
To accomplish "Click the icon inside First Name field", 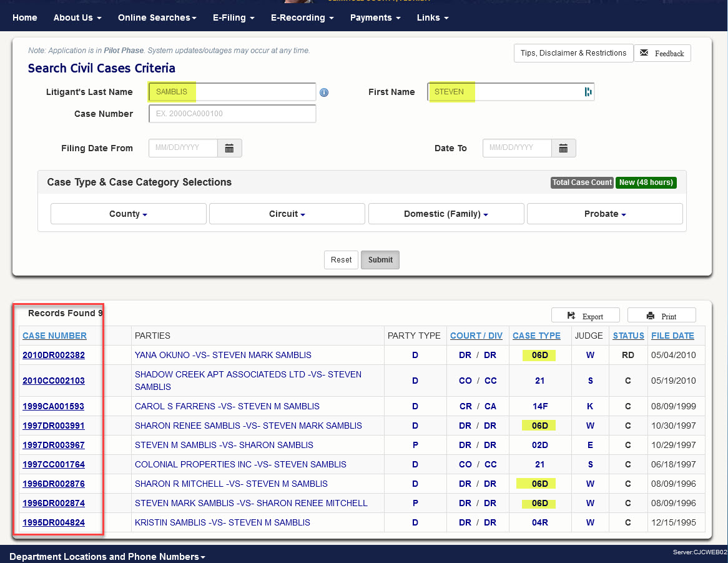I will [588, 92].
